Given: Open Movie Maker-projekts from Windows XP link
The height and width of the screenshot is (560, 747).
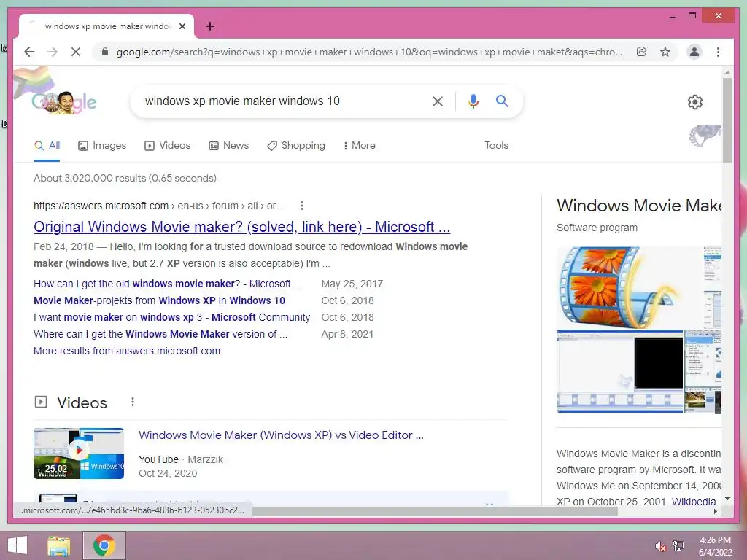Looking at the screenshot, I should [x=159, y=300].
